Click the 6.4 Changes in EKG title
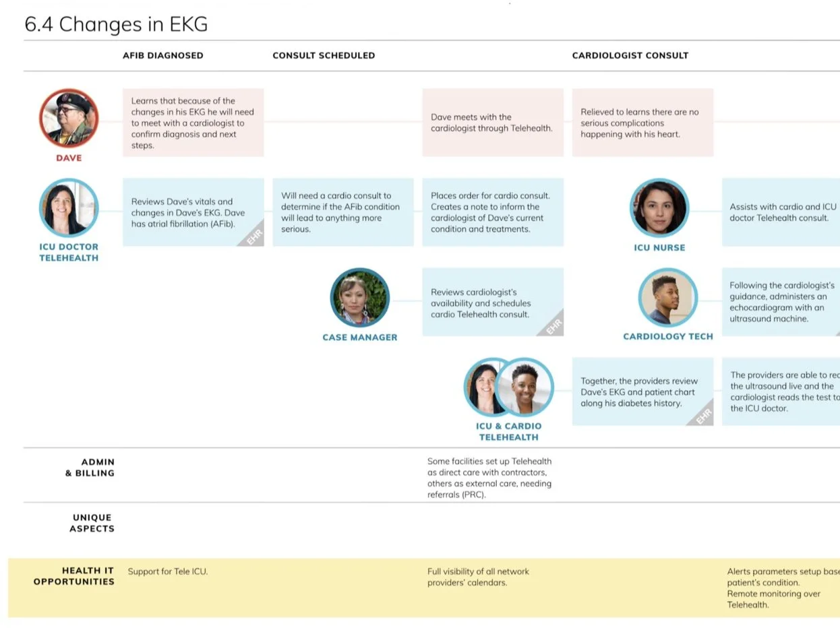The image size is (840, 628). (116, 24)
